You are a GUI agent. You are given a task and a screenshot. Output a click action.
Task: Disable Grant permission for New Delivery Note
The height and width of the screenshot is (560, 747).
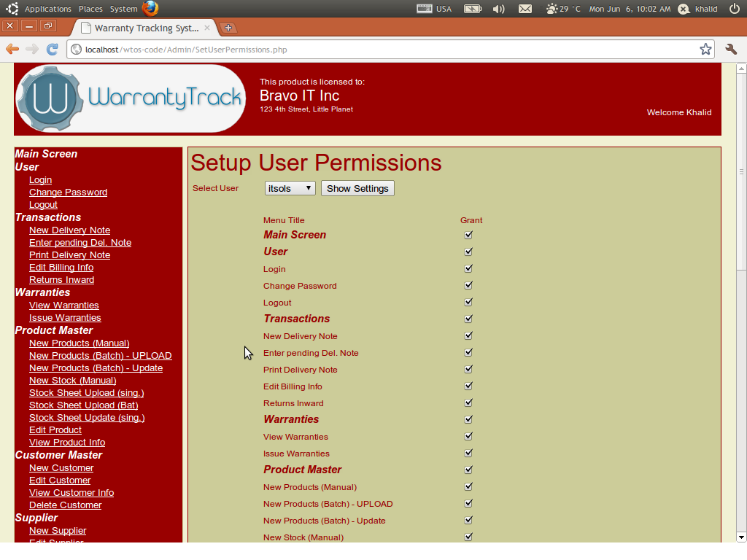(x=468, y=335)
